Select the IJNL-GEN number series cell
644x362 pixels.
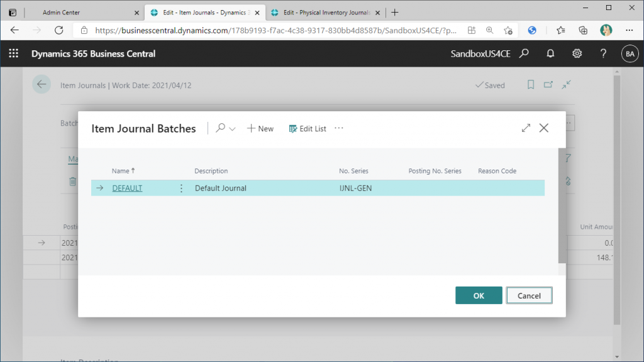coord(356,188)
